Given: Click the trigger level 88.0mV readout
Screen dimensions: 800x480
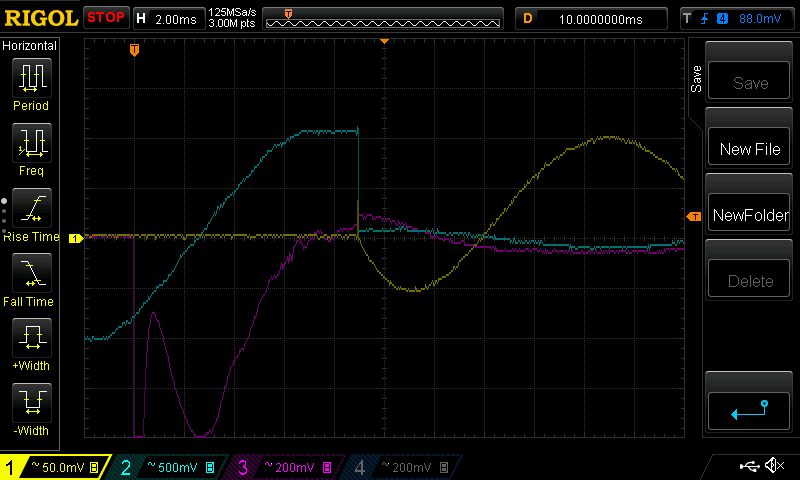Looking at the screenshot, I should click(760, 19).
